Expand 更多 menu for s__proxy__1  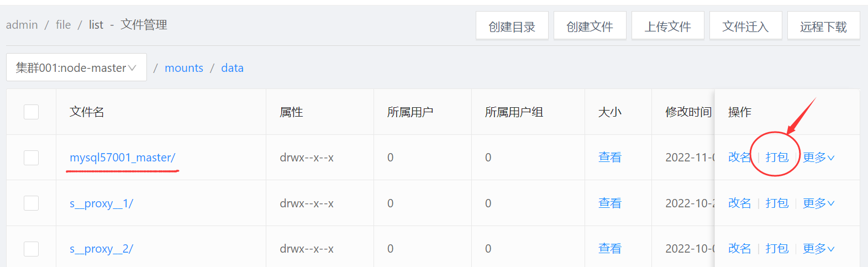(x=818, y=203)
